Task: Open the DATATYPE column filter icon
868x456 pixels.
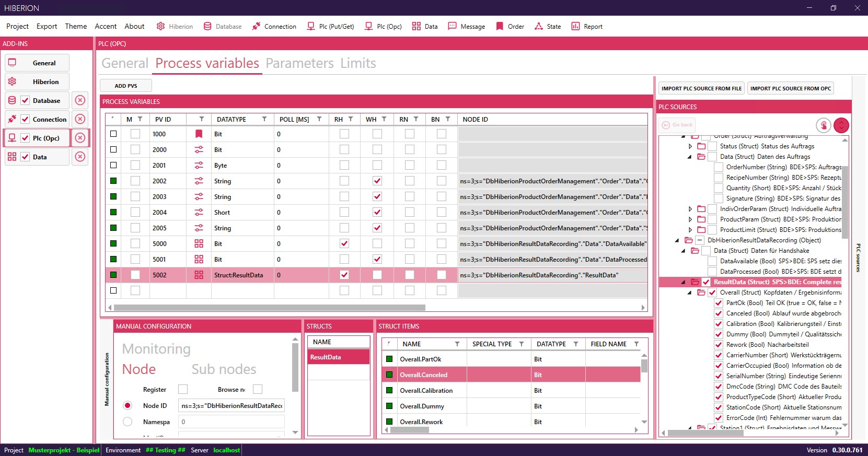Action: [264, 119]
